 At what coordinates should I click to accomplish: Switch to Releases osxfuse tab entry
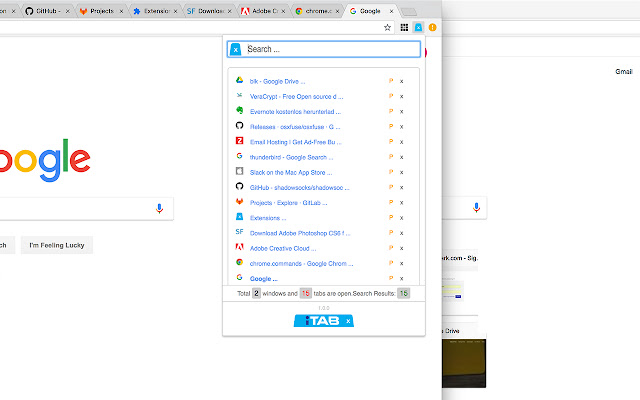295,127
